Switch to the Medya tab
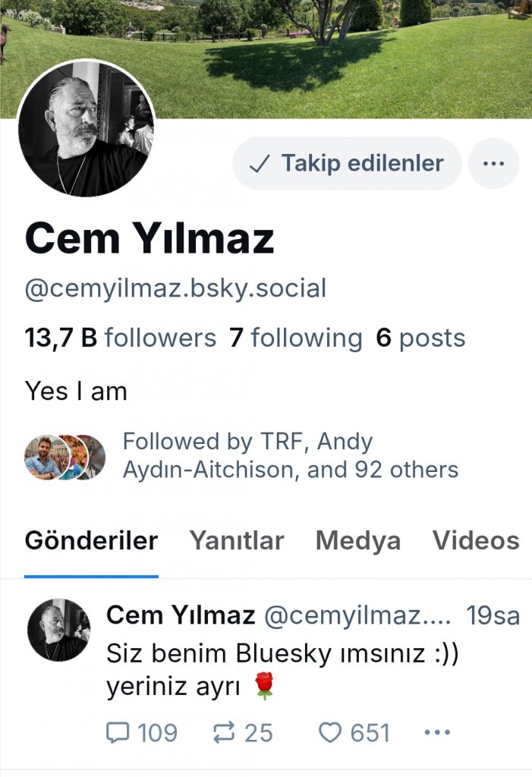 click(358, 540)
